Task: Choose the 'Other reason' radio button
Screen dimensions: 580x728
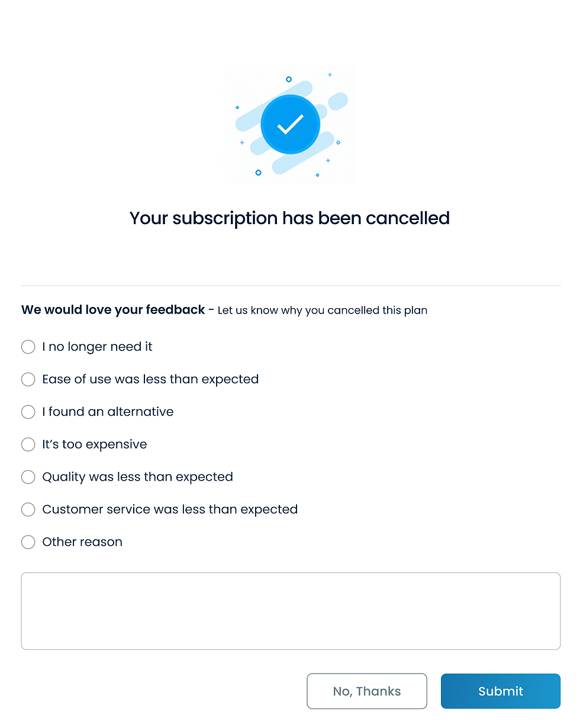Action: [x=28, y=542]
